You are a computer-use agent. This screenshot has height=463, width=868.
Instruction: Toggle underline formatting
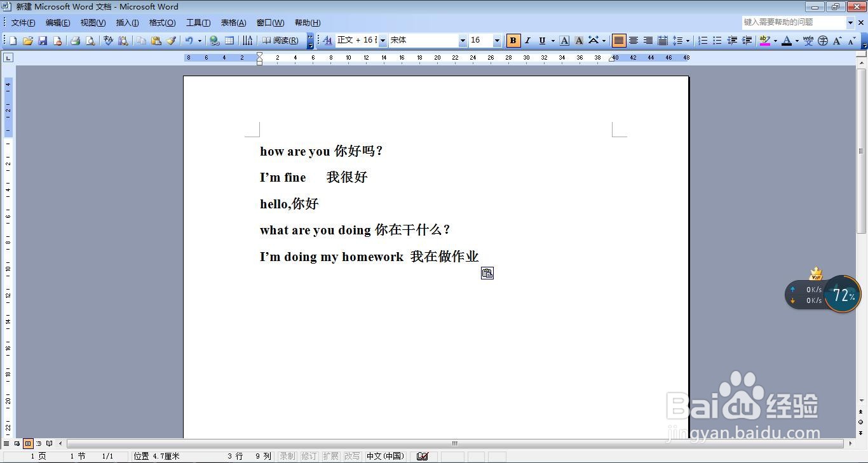[x=542, y=40]
